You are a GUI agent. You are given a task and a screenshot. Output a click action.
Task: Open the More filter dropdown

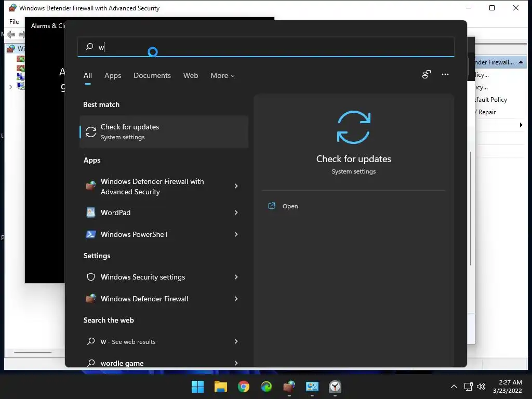pos(222,76)
